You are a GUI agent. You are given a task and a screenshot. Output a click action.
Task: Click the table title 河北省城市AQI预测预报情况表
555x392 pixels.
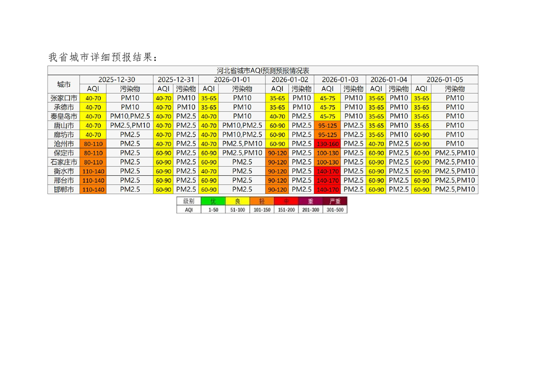[262, 70]
